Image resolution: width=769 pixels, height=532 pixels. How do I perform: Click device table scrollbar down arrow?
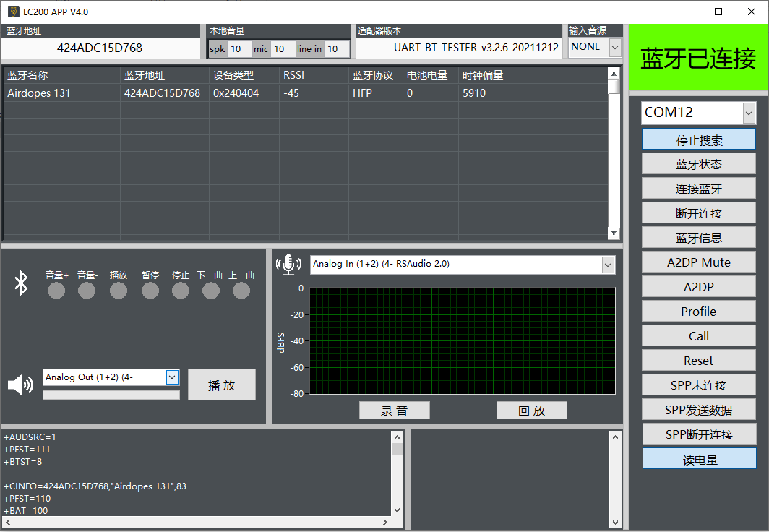(x=614, y=233)
